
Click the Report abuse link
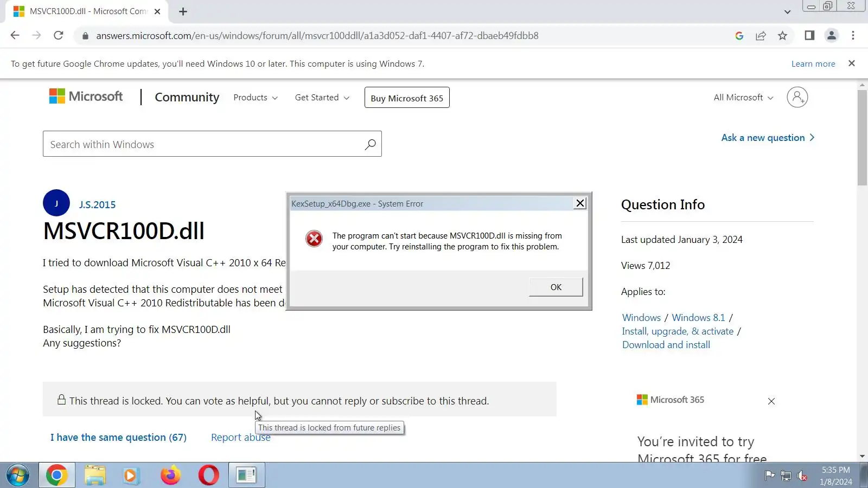[x=240, y=438]
